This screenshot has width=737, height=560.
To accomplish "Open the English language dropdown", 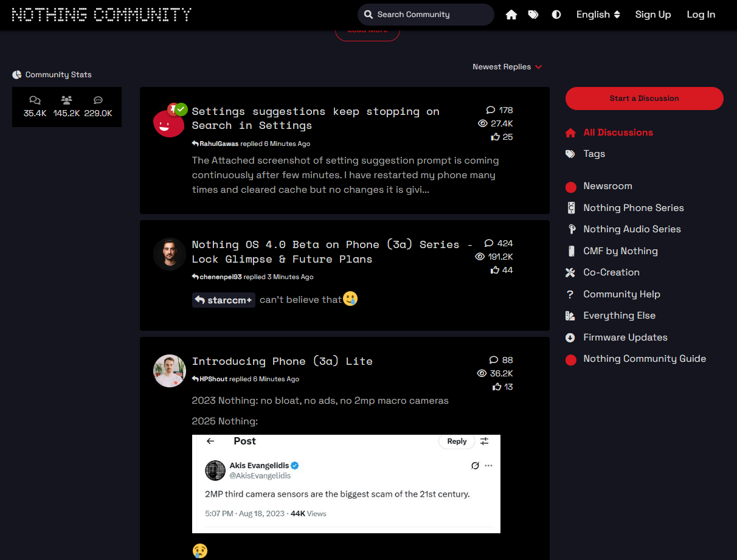I will (598, 14).
